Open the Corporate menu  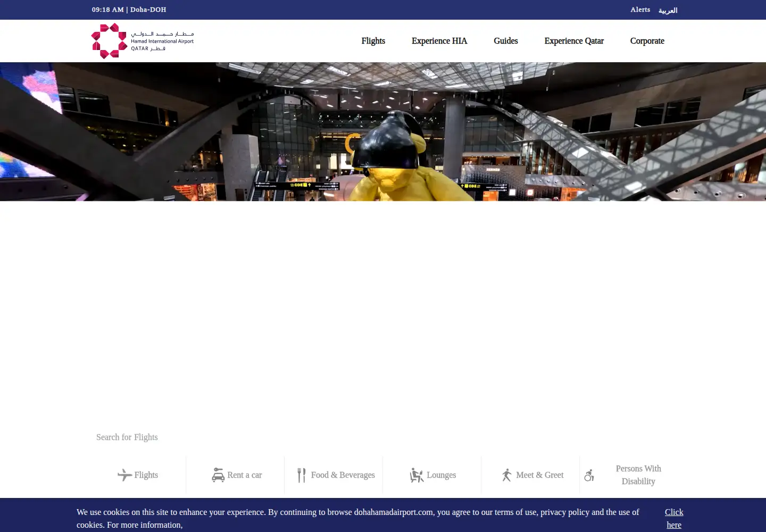[647, 41]
